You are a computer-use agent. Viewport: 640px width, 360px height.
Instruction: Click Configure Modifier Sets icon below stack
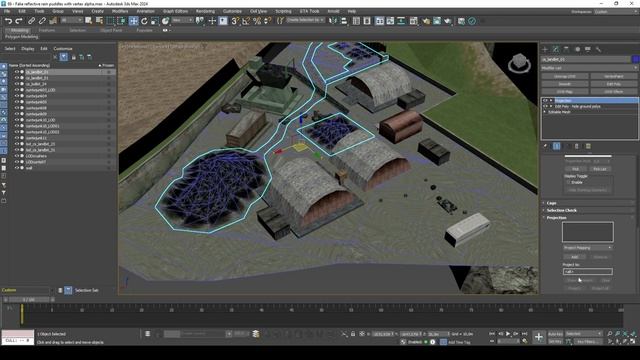coord(588,146)
